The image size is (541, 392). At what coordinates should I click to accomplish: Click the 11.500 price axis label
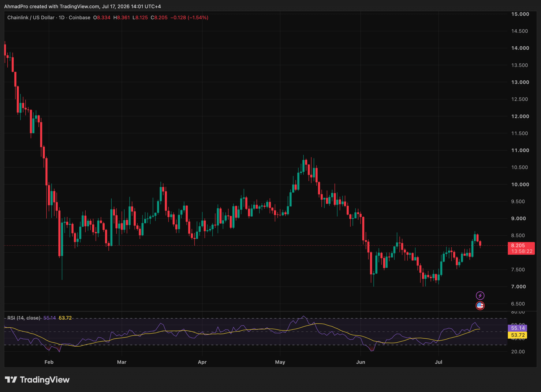[x=519, y=133]
